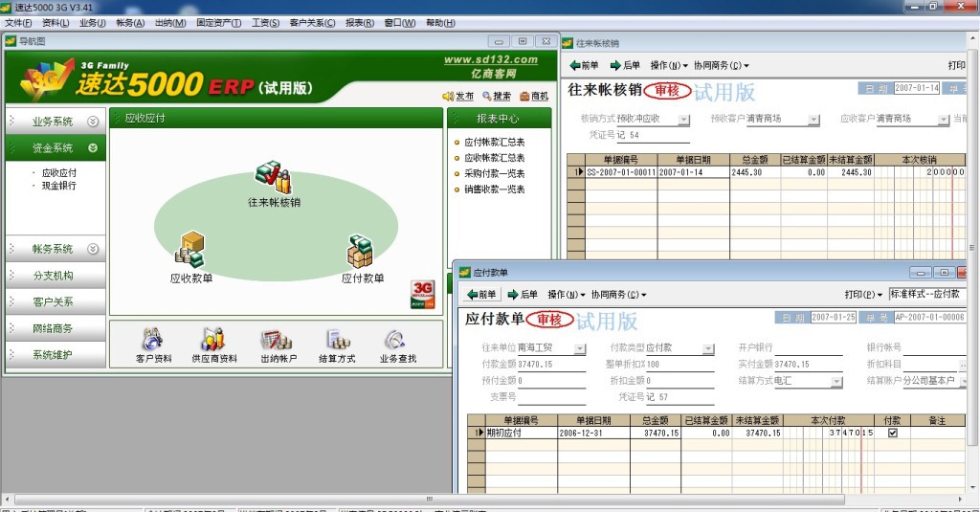Viewport: 980px width, 512px height.
Task: Open 预收客户 浦青商场 dropdown
Action: coord(813,120)
